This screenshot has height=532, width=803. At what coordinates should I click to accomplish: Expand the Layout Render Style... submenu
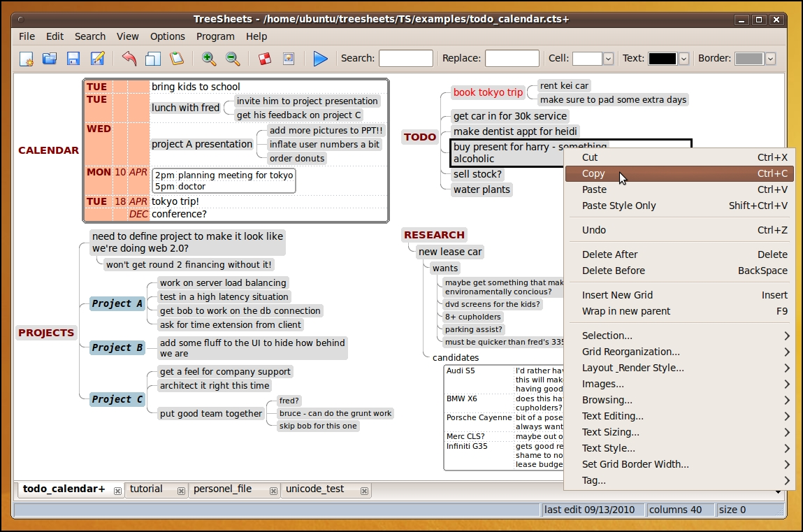pos(680,368)
